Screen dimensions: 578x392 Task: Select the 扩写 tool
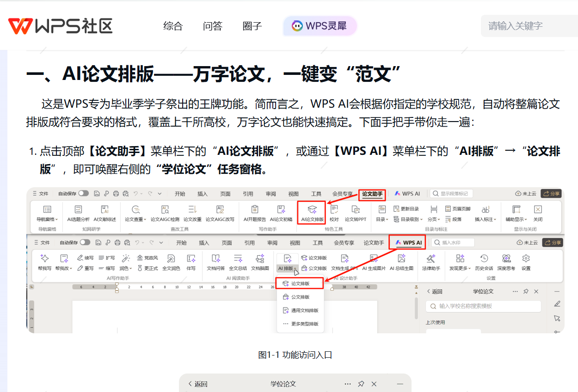click(107, 258)
